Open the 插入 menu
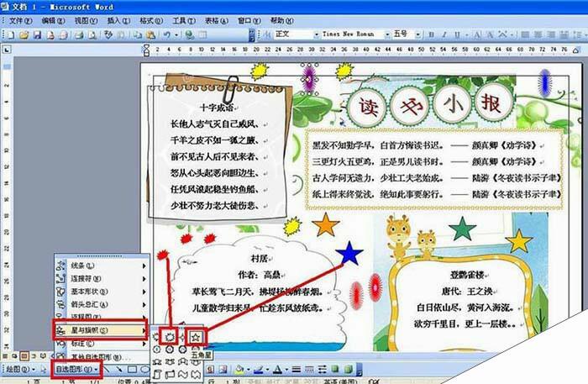This screenshot has height=384, width=588. 118,20
